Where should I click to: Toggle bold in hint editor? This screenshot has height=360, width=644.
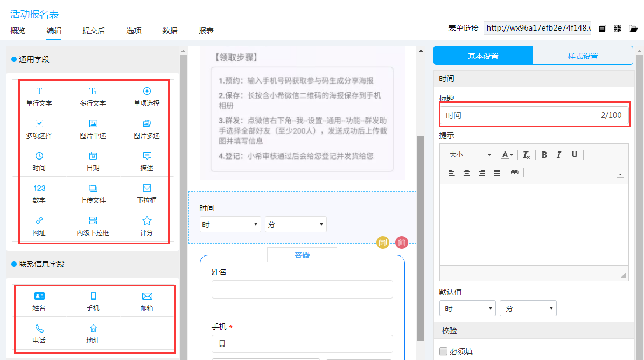click(x=544, y=155)
